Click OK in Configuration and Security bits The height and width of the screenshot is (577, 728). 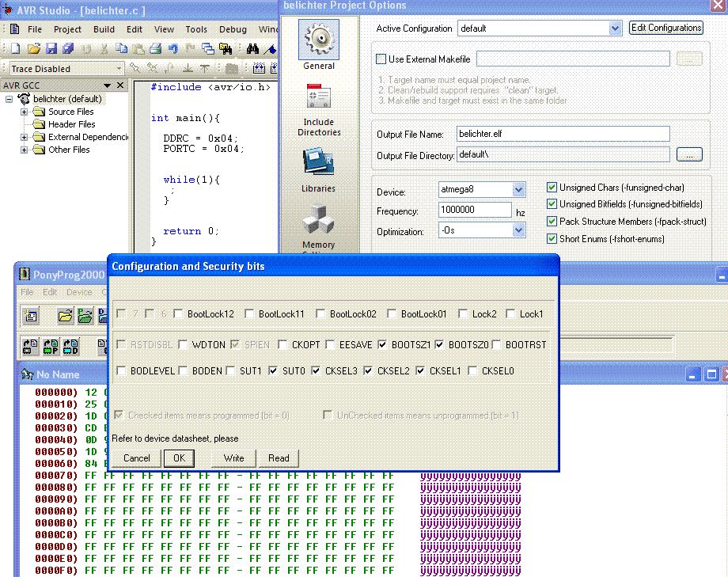[x=179, y=458]
